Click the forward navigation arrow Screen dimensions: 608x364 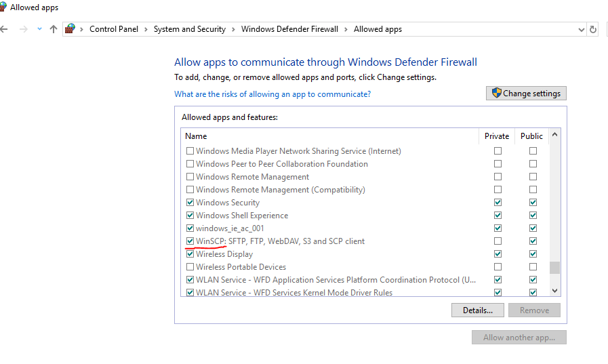pos(24,29)
